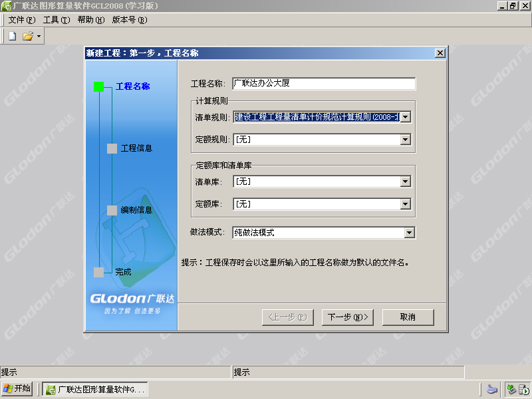This screenshot has height=399, width=532.
Task: Open the 工具 menu
Action: pos(57,20)
